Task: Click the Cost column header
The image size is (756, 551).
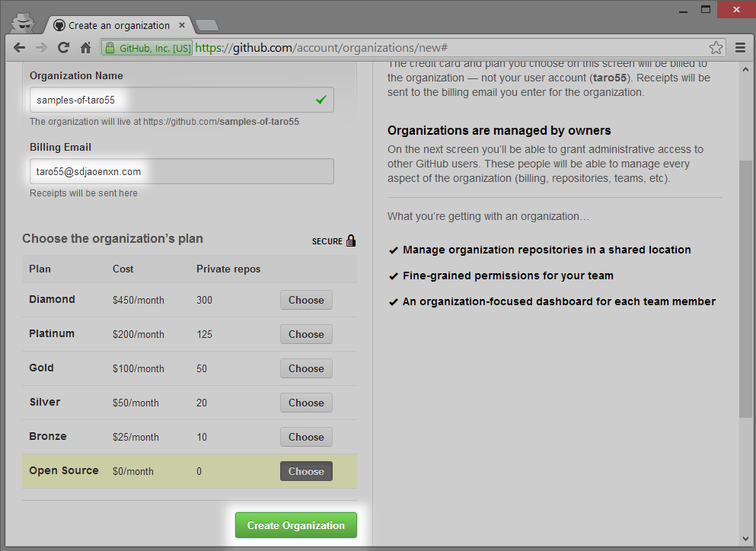Action: pyautogui.click(x=123, y=269)
